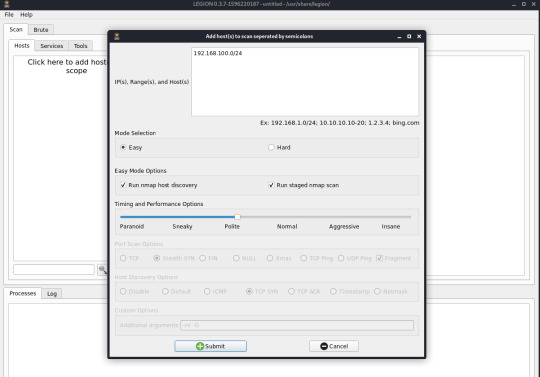Switch to the Log tab
This screenshot has height=377, width=540.
coord(52,294)
